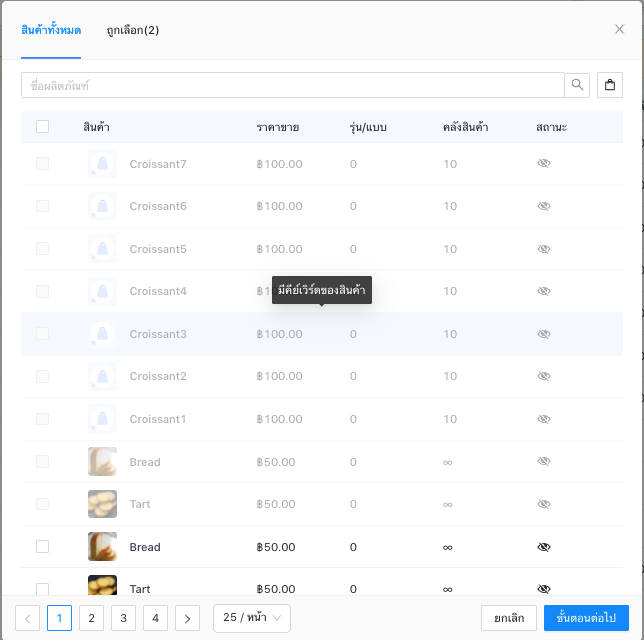Viewport: 644px width, 640px height.
Task: Click the สินค้า column header
Action: (x=97, y=127)
